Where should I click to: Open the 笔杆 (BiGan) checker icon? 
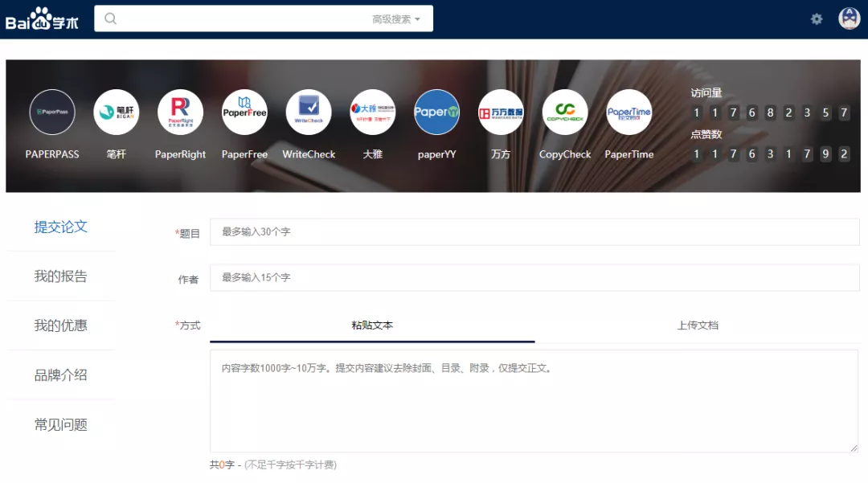coord(116,112)
